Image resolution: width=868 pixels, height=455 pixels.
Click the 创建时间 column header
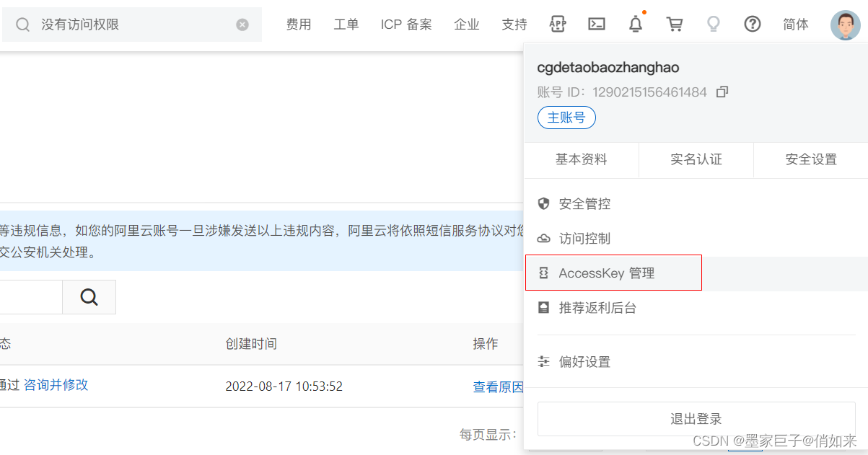pyautogui.click(x=251, y=344)
